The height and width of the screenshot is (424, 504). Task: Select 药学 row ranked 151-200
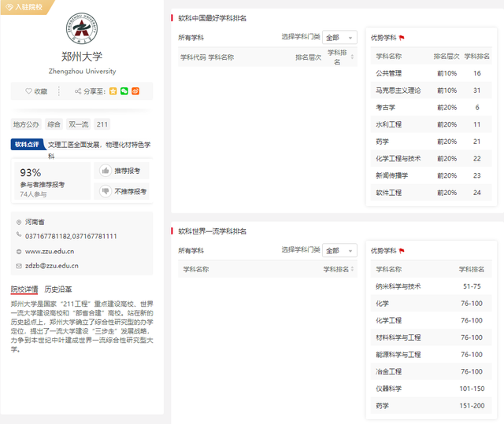[x=431, y=405]
